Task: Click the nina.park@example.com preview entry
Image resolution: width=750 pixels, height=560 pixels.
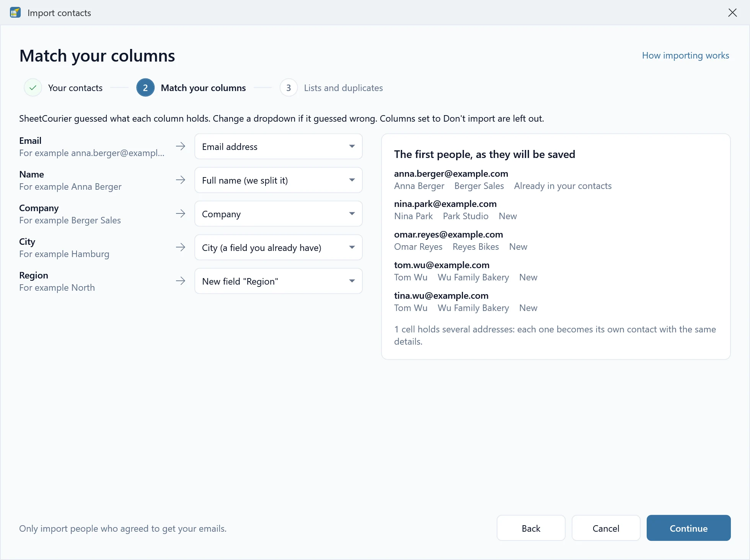Action: click(x=445, y=204)
